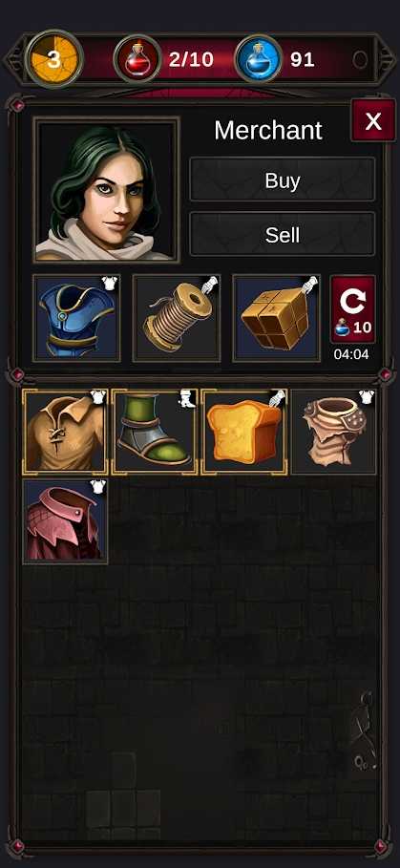Select the bread loaf item
The image size is (400, 868).
[244, 432]
